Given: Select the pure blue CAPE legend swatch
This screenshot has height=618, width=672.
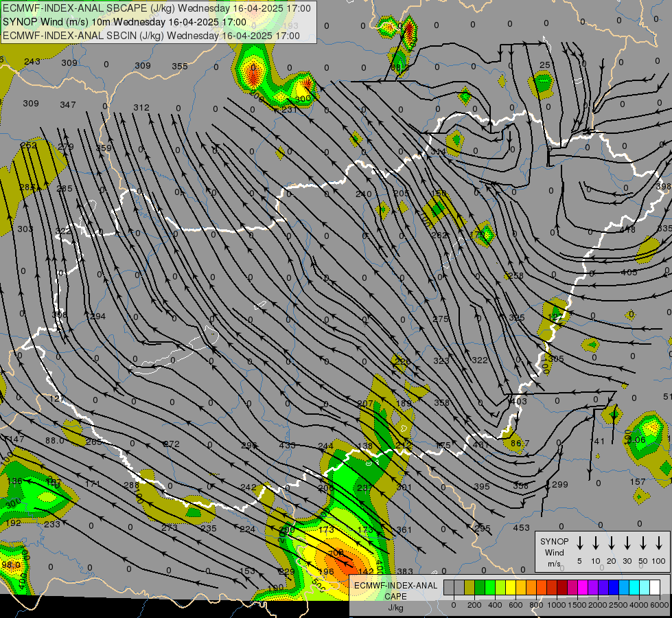Looking at the screenshot, I should pyautogui.click(x=613, y=587).
